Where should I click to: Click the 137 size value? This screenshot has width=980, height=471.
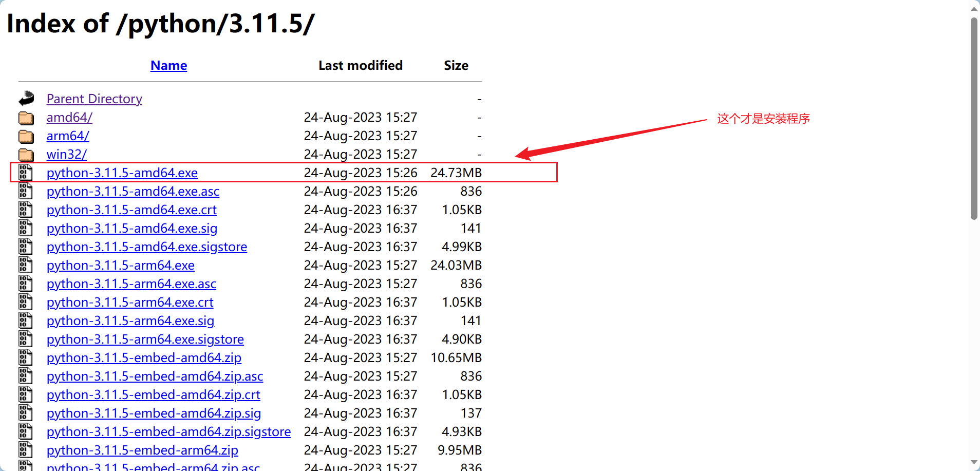(x=471, y=413)
